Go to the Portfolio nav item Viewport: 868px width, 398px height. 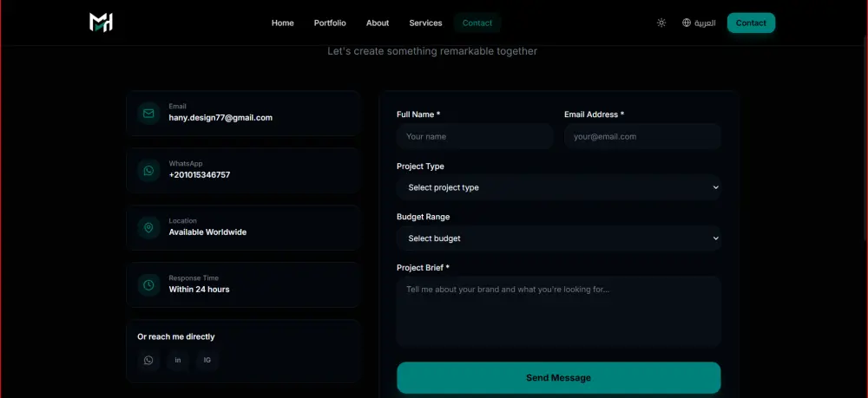coord(330,23)
